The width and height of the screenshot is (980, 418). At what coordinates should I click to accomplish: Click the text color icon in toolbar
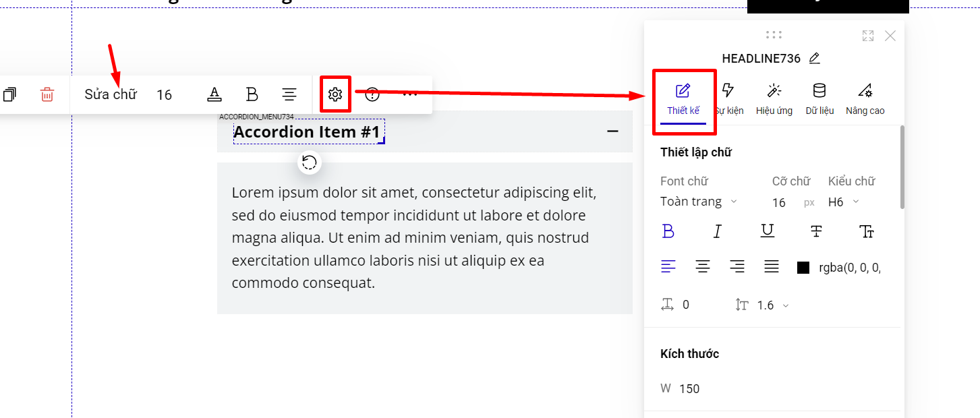point(214,94)
